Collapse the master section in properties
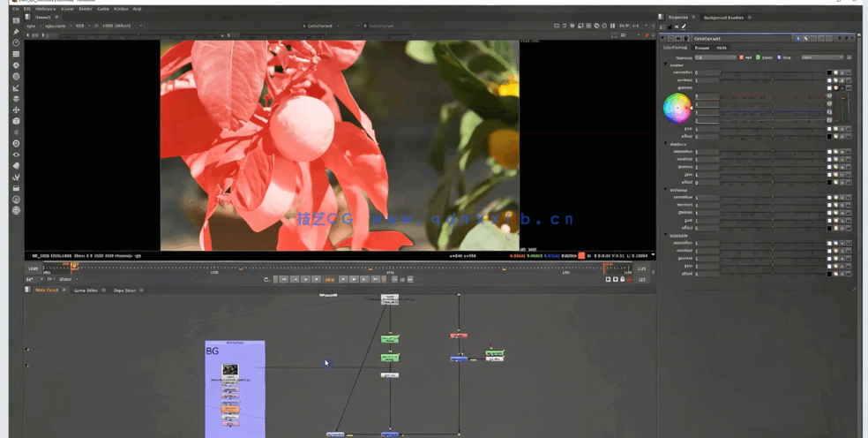 click(x=666, y=64)
